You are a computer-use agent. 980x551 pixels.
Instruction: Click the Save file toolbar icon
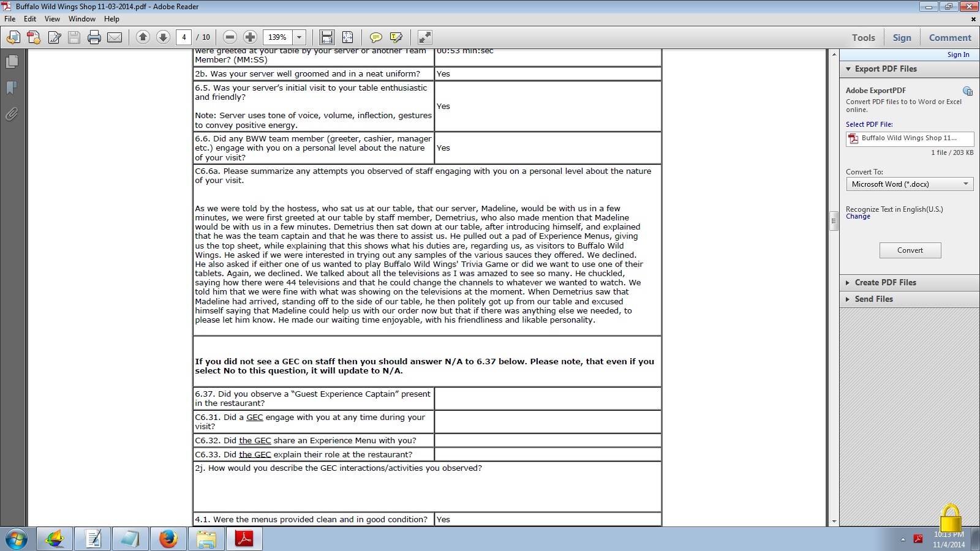74,37
